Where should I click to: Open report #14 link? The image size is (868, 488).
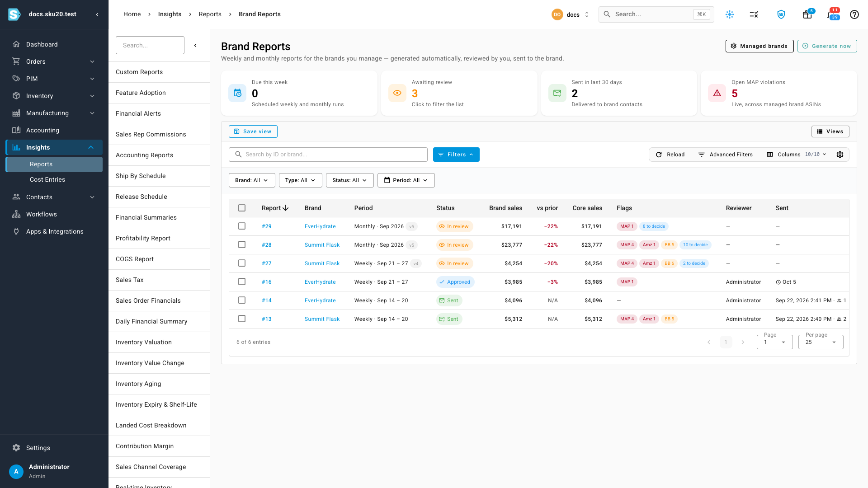pyautogui.click(x=267, y=300)
